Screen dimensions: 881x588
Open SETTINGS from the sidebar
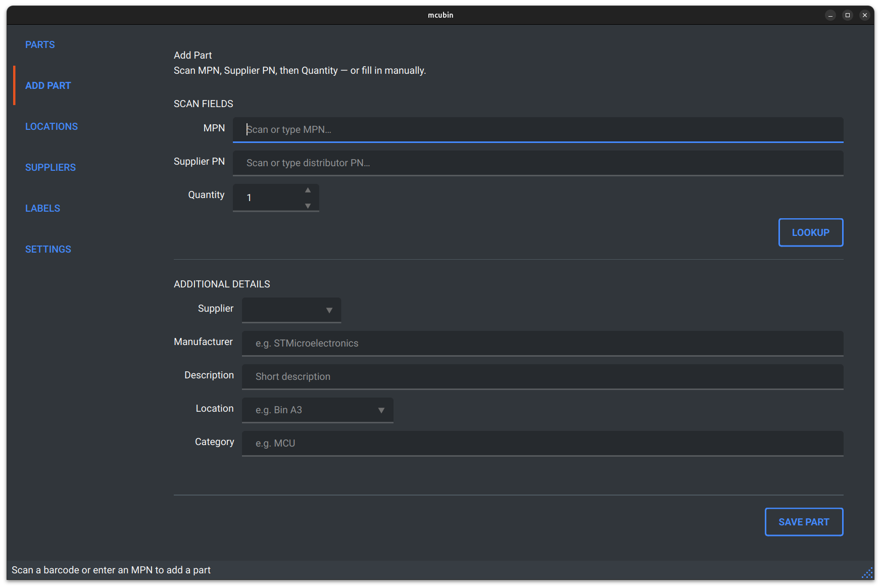(x=48, y=249)
